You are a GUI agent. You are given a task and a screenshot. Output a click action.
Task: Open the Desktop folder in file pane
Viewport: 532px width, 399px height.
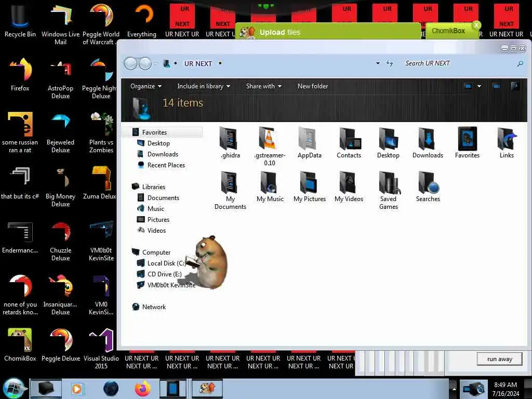click(388, 142)
